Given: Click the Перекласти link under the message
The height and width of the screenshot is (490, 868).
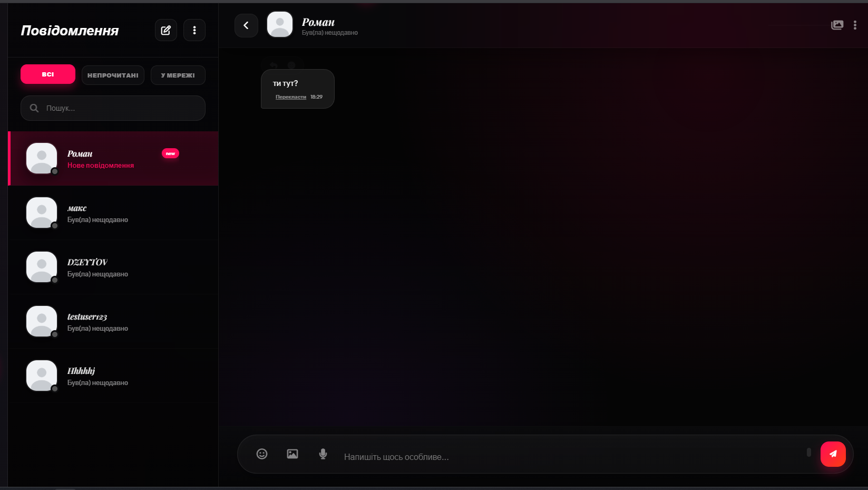Looking at the screenshot, I should coord(290,97).
